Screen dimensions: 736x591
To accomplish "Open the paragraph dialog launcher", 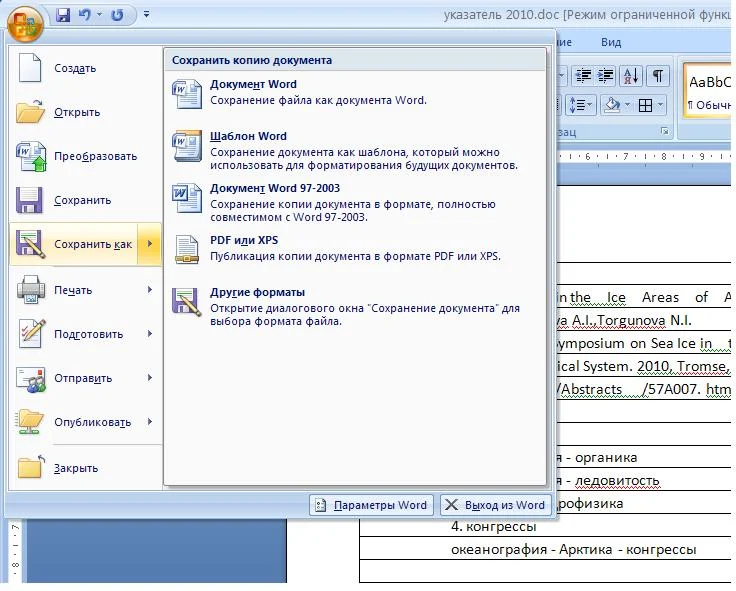I will point(665,131).
